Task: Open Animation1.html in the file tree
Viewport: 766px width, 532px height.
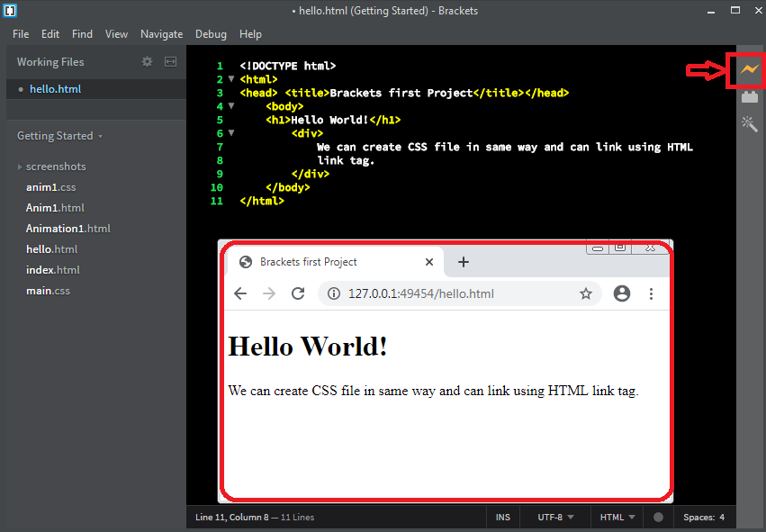Action: pos(68,229)
